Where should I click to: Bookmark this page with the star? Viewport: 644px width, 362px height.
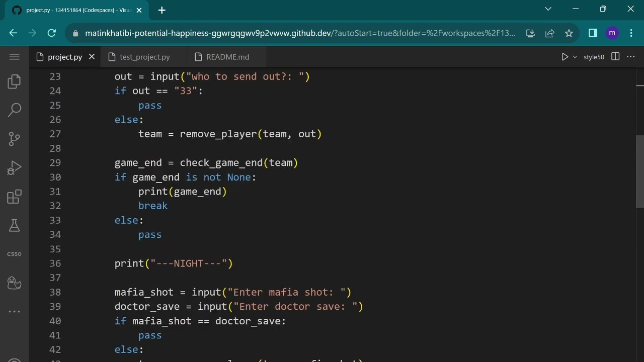tap(569, 33)
